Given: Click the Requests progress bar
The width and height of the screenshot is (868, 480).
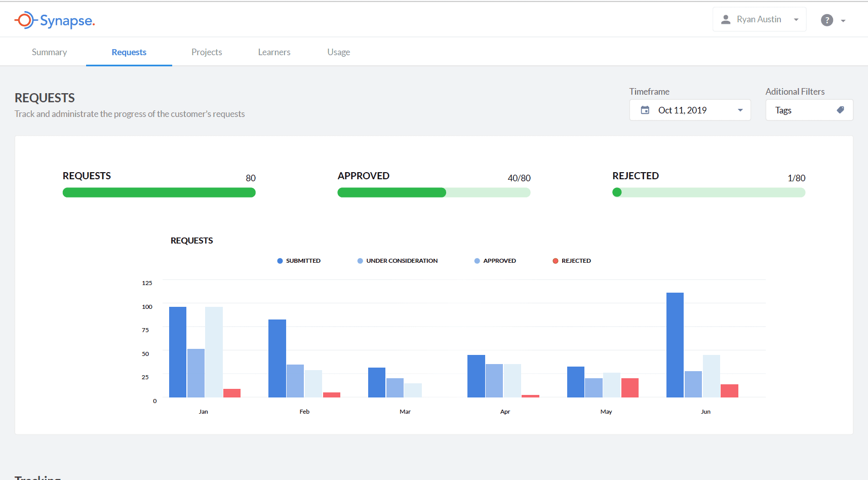Looking at the screenshot, I should tap(159, 192).
